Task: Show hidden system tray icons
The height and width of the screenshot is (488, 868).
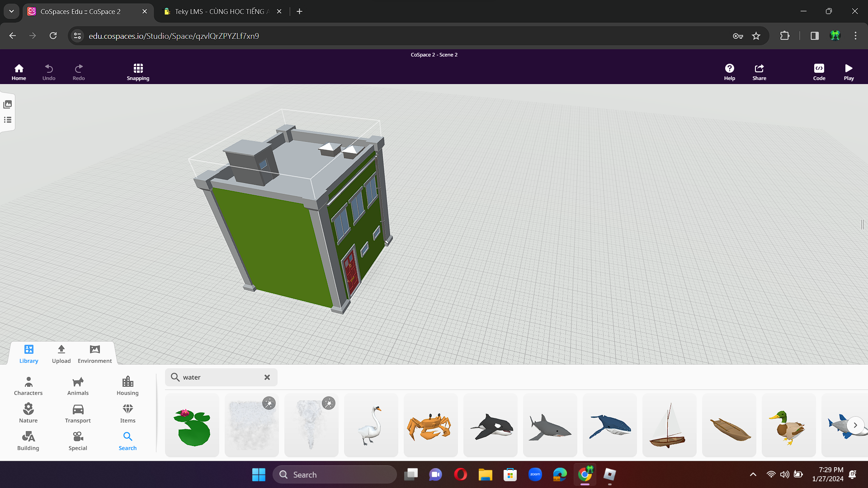Action: 753,474
